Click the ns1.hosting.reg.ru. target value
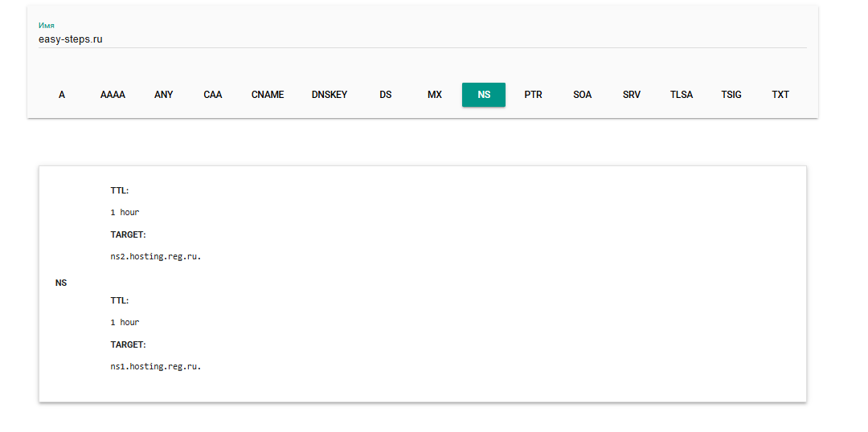The width and height of the screenshot is (868, 432). (156, 366)
